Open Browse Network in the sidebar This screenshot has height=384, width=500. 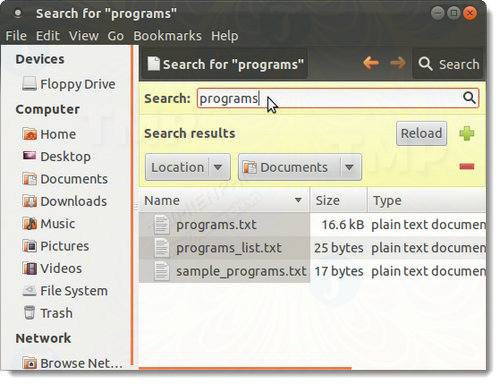coord(73,363)
